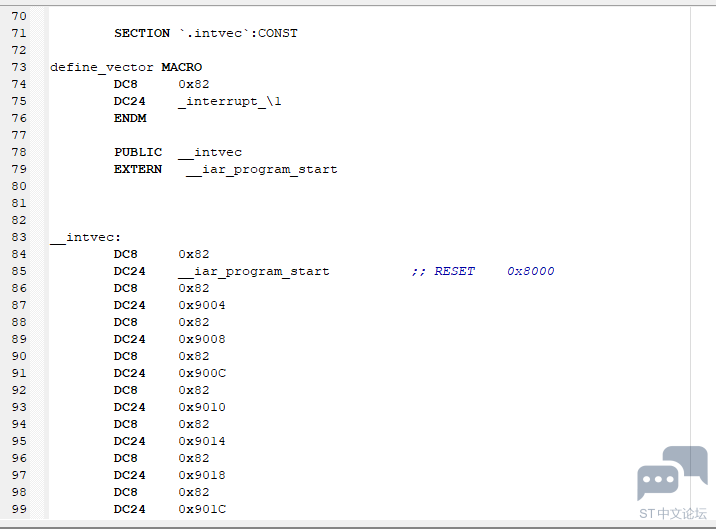Screen dimensions: 716x529
Task: Click the ENDM keyword on line 76
Action: click(130, 118)
